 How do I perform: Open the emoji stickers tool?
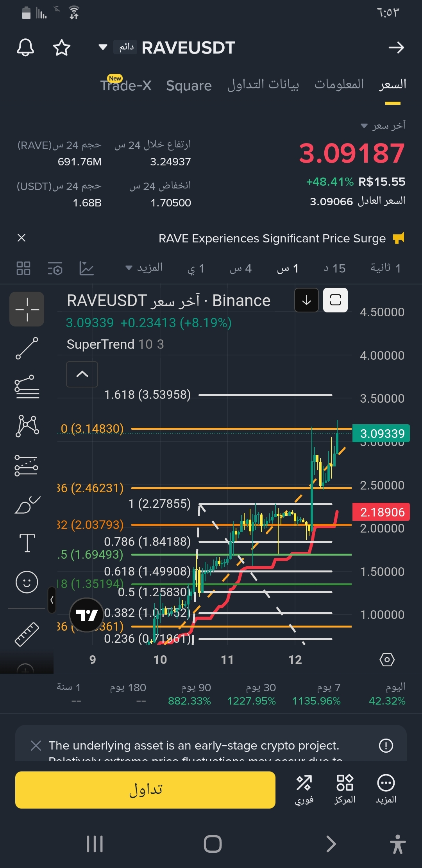(x=27, y=582)
